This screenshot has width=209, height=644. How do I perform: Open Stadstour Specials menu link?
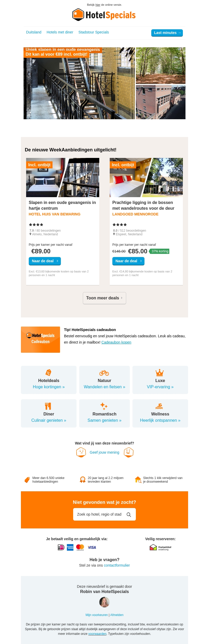click(94, 32)
